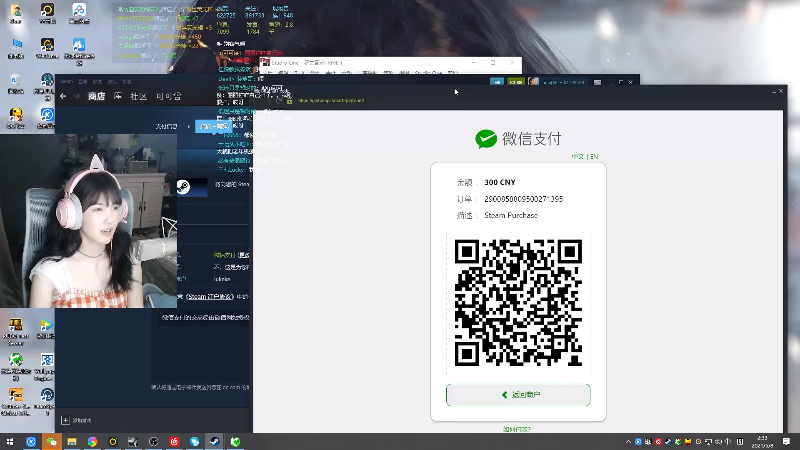The image size is (800, 450).
Task: Open the yellow penguin icon on the desktop
Action: (16, 118)
